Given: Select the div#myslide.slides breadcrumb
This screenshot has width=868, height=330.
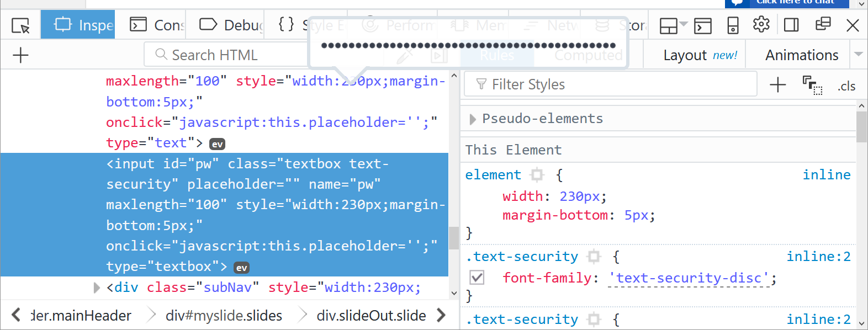Looking at the screenshot, I should (x=224, y=316).
